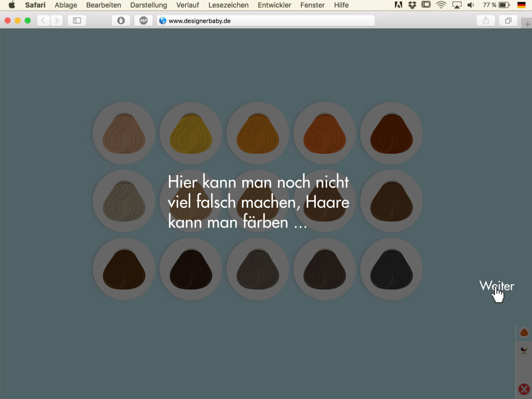Show battery status at 77 %
This screenshot has height=399, width=532.
coord(496,5)
